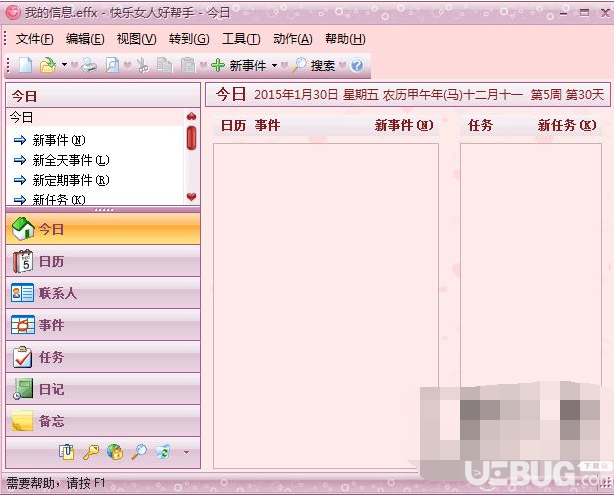The image size is (614, 495).
Task: Click the golden key passwords icon
Action: click(91, 452)
